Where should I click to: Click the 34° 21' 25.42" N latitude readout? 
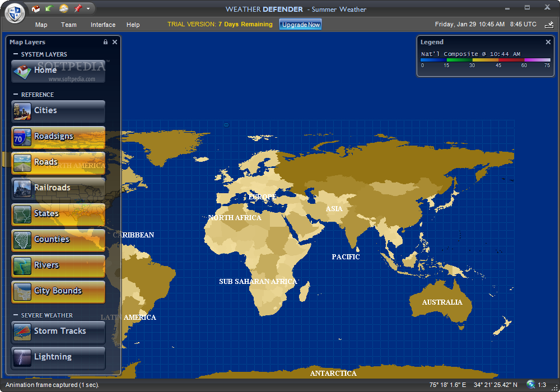[x=496, y=385]
